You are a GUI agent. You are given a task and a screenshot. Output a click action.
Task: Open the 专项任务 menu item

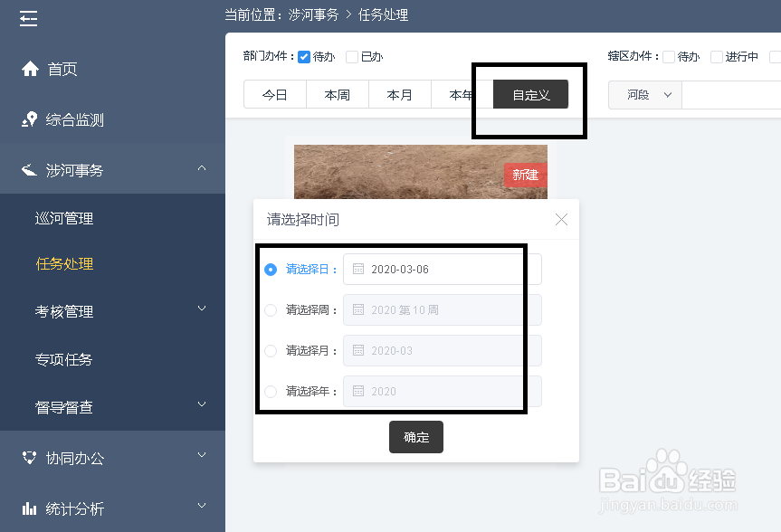click(63, 359)
